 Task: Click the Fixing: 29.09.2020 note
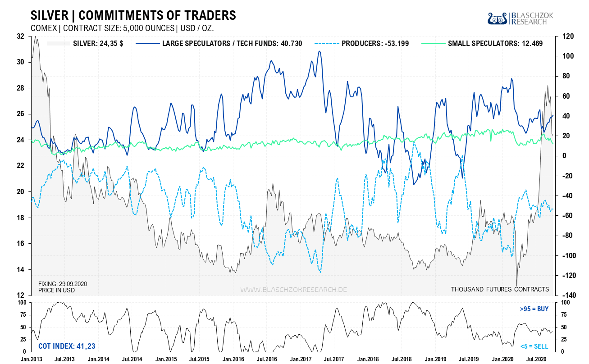[x=63, y=284]
